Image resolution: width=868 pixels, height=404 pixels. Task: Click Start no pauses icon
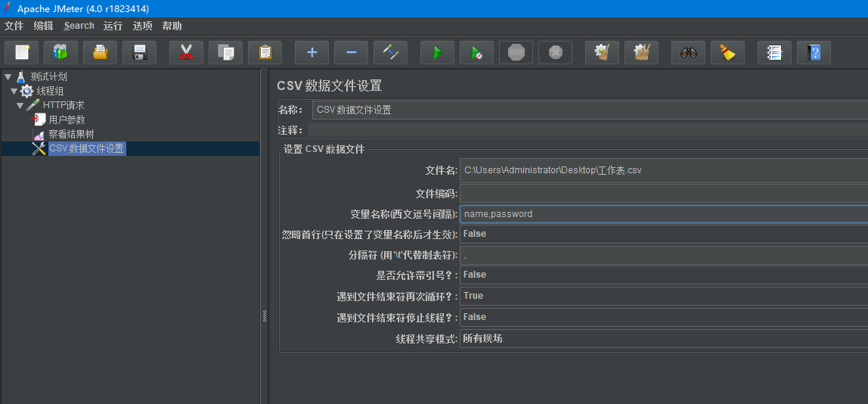click(x=476, y=53)
